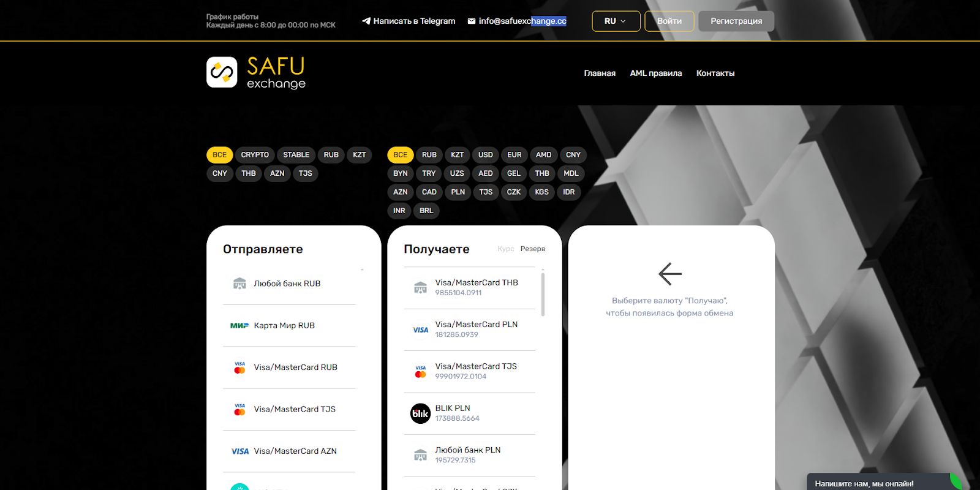The image size is (980, 490).
Task: Select BYN receive filter
Action: click(401, 173)
